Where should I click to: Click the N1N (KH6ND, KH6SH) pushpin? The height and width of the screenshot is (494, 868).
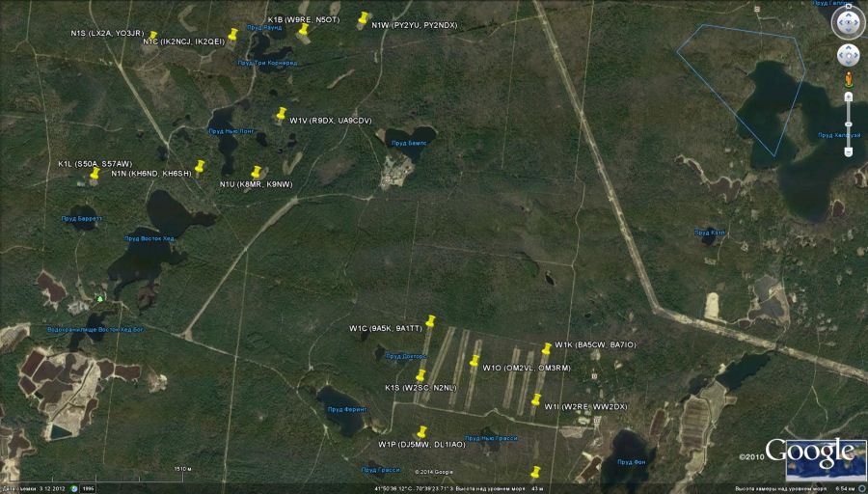tap(200, 167)
